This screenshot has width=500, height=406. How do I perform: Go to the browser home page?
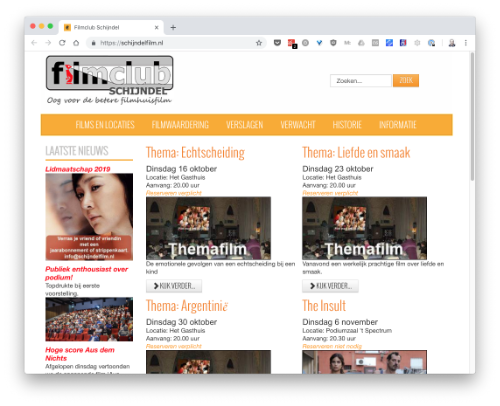[x=76, y=43]
